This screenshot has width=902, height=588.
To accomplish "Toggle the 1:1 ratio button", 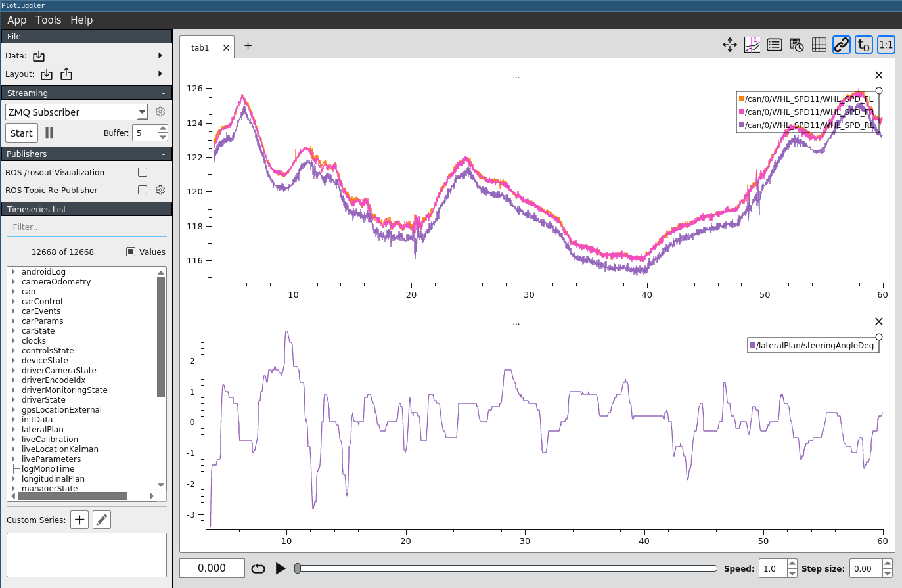I will (x=886, y=45).
